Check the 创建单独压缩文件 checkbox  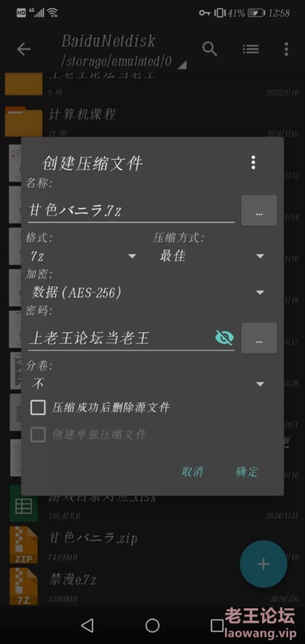38,435
